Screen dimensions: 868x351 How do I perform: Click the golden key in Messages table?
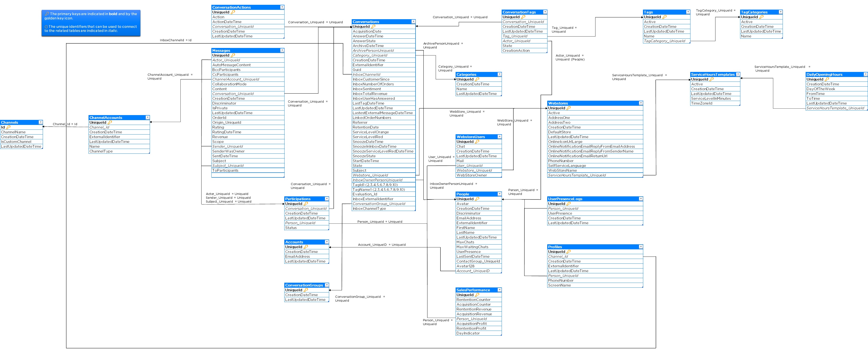tap(232, 55)
